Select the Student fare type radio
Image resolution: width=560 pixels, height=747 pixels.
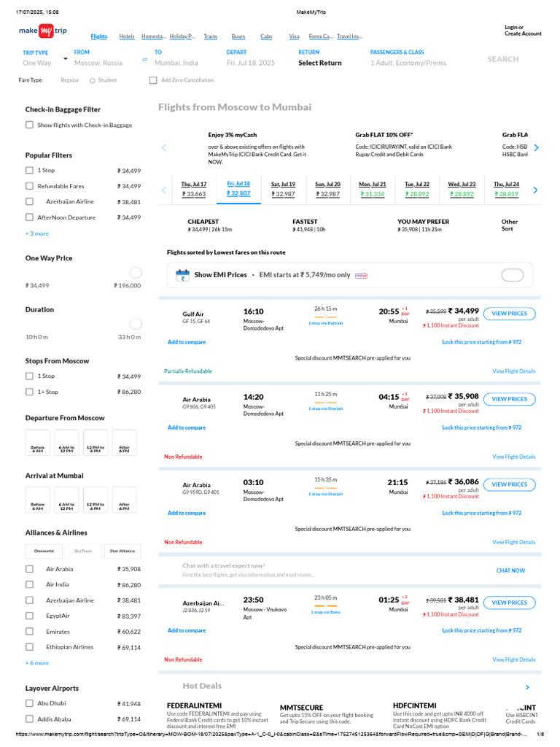click(93, 80)
